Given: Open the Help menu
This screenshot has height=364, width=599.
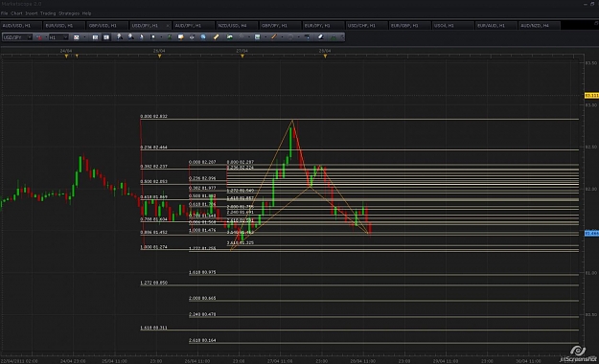Looking at the screenshot, I should tap(86, 13).
